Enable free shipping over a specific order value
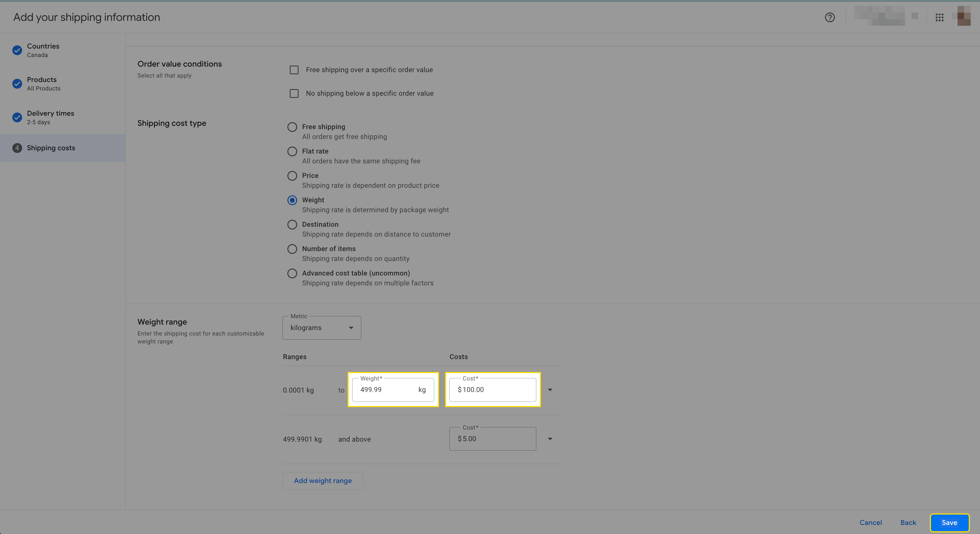The width and height of the screenshot is (980, 534). (294, 70)
